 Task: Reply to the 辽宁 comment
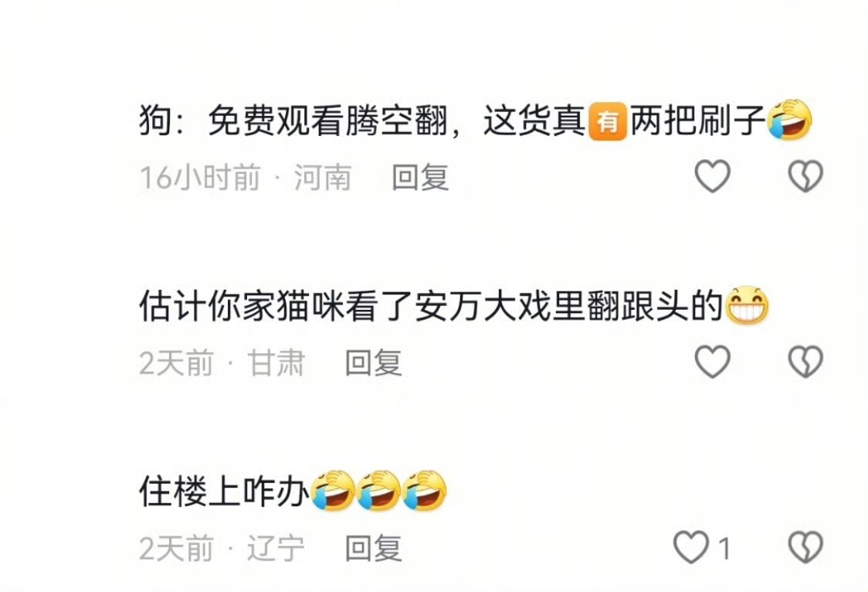pyautogui.click(x=374, y=548)
